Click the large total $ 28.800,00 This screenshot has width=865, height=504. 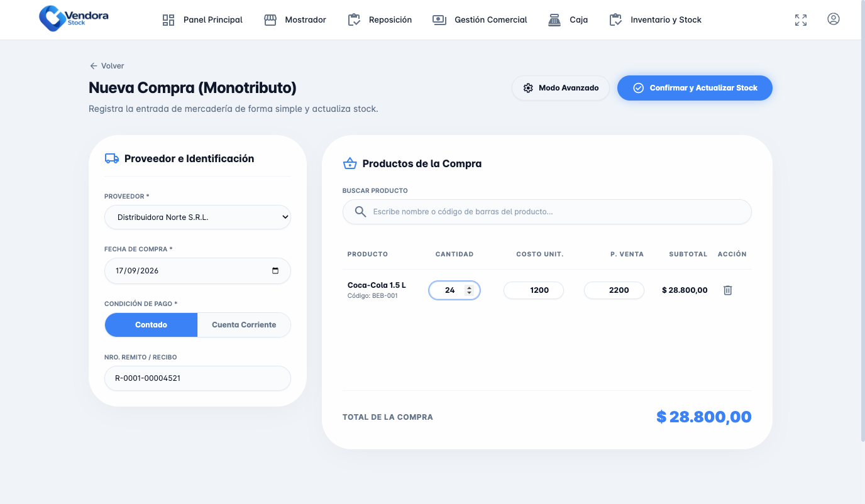tap(704, 417)
